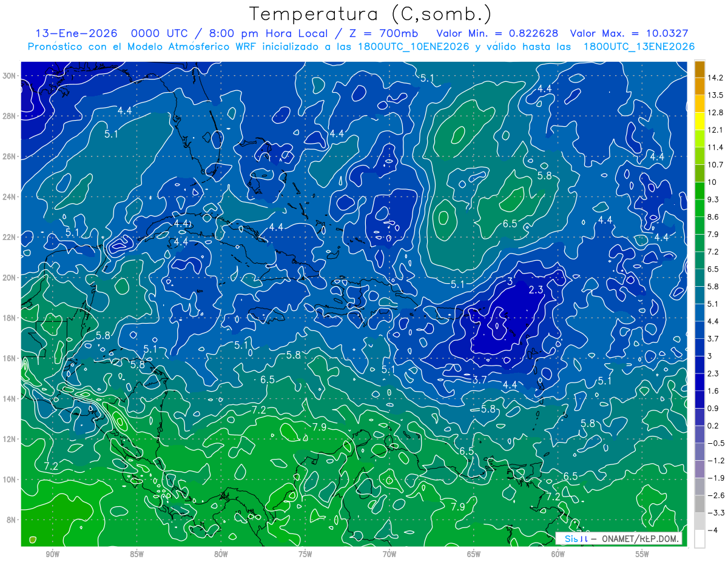Click the white colorbar swatch below -4
The width and height of the screenshot is (728, 562).
click(699, 539)
